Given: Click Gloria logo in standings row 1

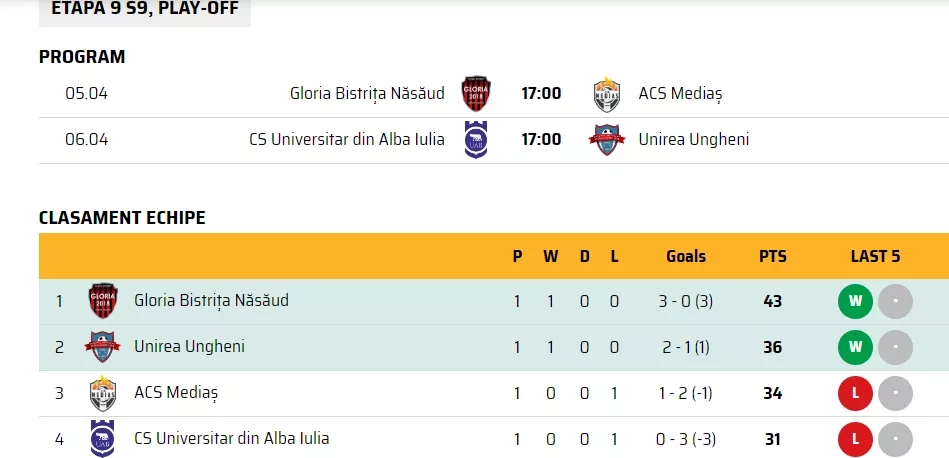Looking at the screenshot, I should point(103,301).
